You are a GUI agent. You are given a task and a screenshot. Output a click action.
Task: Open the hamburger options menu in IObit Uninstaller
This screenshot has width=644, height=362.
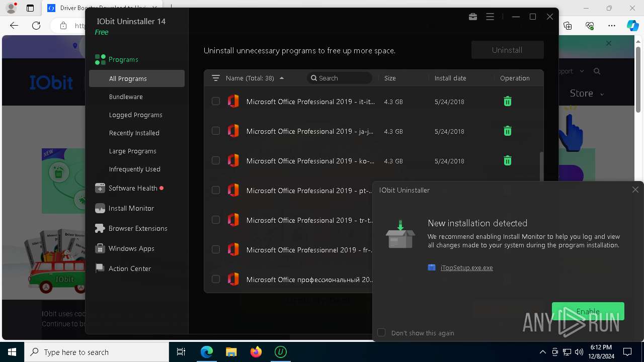click(490, 17)
